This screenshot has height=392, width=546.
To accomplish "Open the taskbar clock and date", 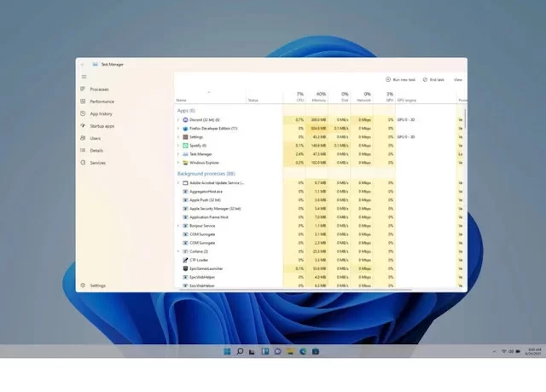I will click(x=534, y=352).
